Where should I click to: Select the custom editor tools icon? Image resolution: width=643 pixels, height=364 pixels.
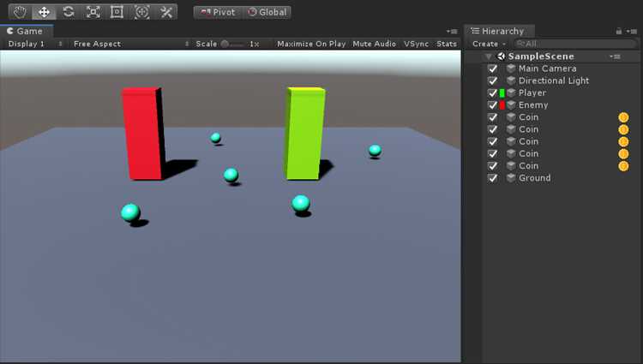166,12
